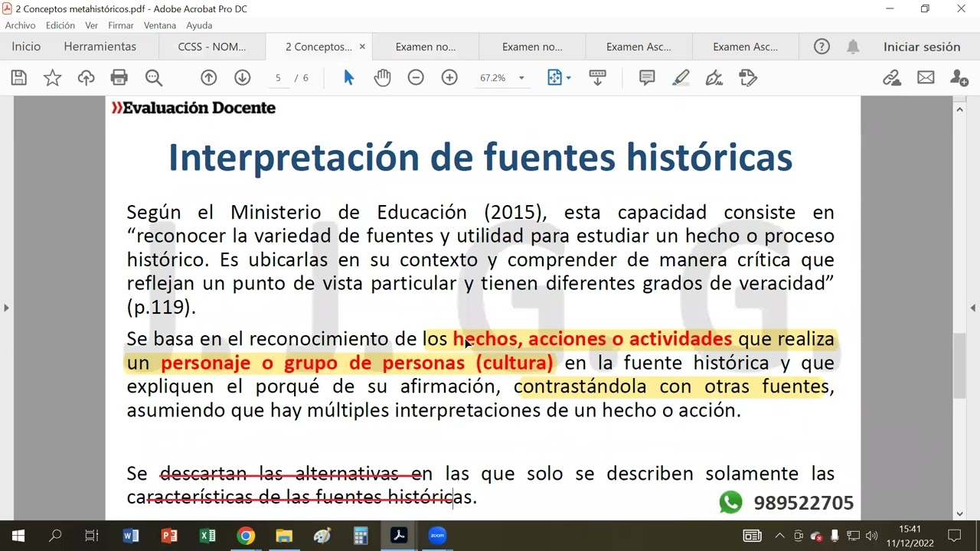Open Windows notification center
This screenshot has height=551, width=980.
click(x=955, y=536)
